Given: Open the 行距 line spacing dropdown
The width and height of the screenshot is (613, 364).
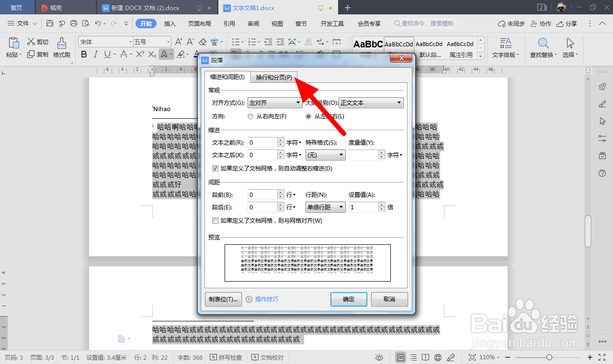Looking at the screenshot, I should pos(326,207).
